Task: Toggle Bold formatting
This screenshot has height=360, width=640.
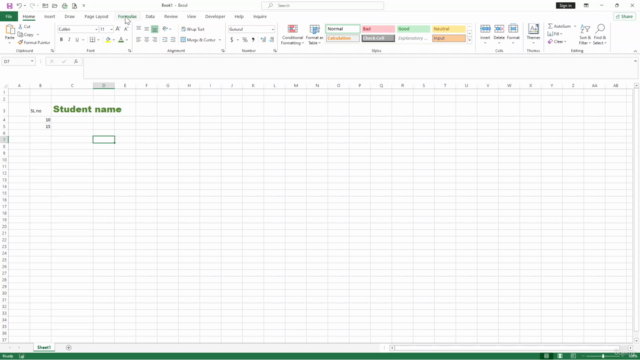Action: (x=61, y=40)
